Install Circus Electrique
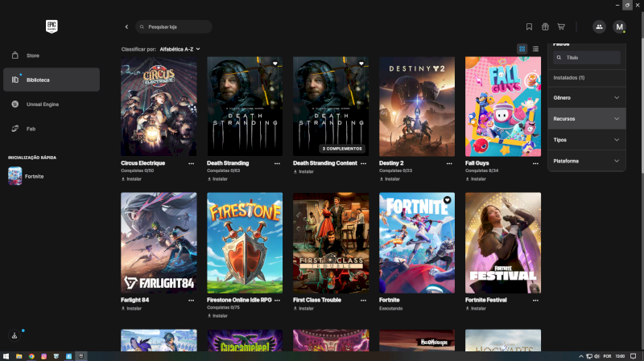This screenshot has height=361, width=644. click(x=131, y=178)
